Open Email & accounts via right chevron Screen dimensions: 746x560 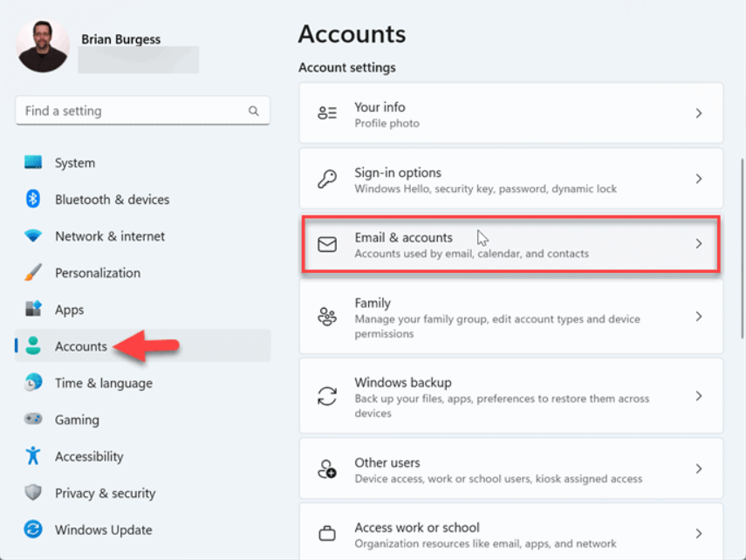pos(698,244)
